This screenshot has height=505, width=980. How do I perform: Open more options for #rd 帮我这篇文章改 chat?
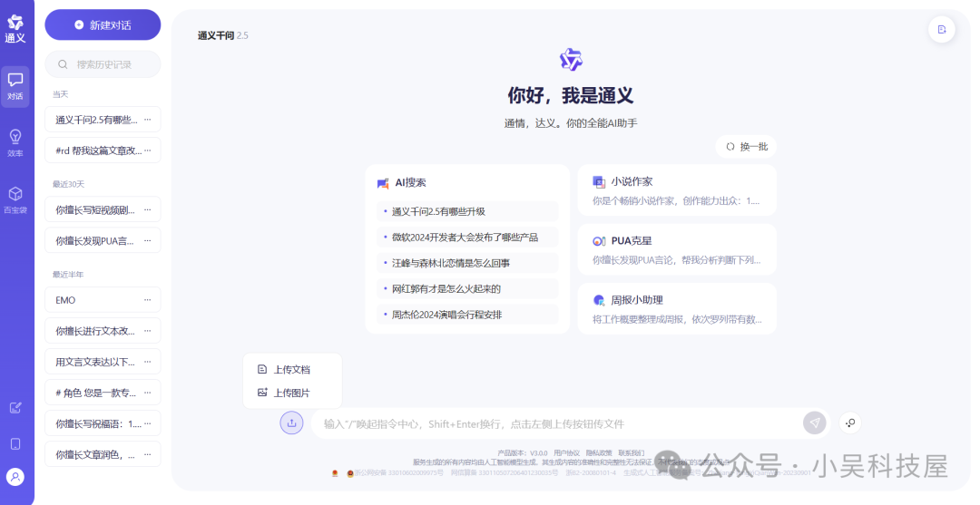coord(148,150)
